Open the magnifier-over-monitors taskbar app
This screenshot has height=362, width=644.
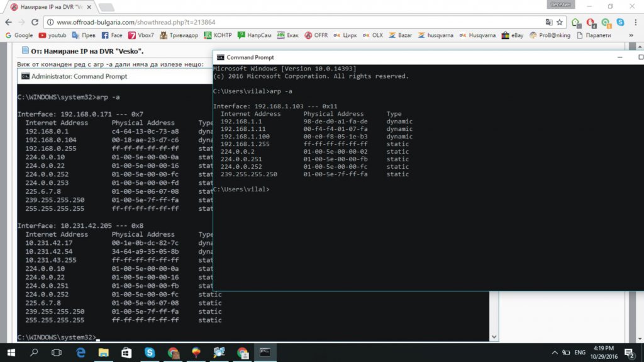[219, 353]
